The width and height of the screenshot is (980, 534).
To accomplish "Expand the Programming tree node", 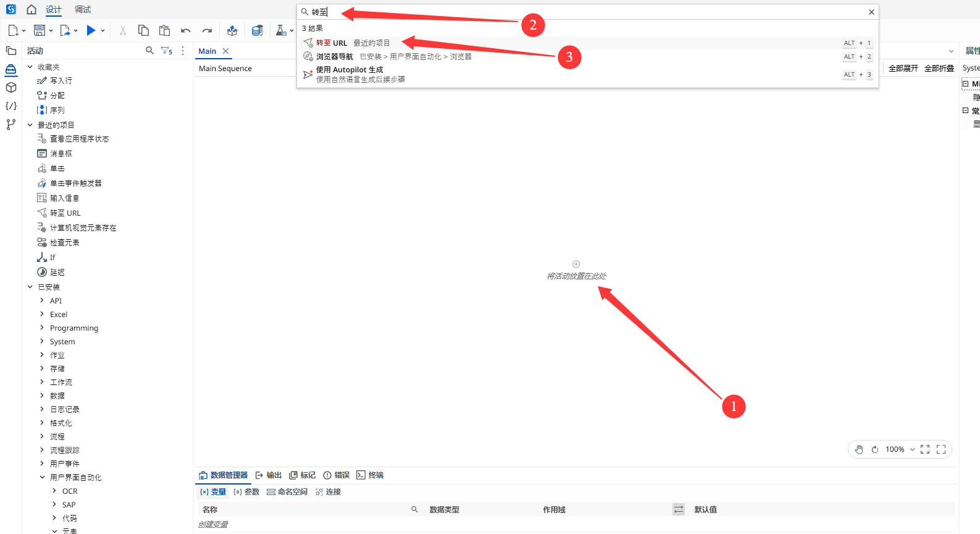I will (42, 328).
